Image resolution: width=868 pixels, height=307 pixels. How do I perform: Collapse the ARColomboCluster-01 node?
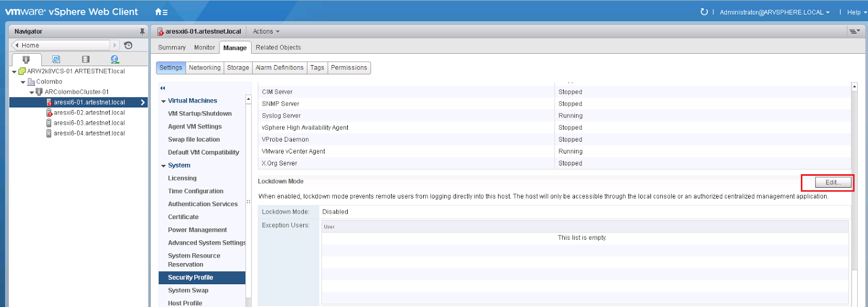31,92
